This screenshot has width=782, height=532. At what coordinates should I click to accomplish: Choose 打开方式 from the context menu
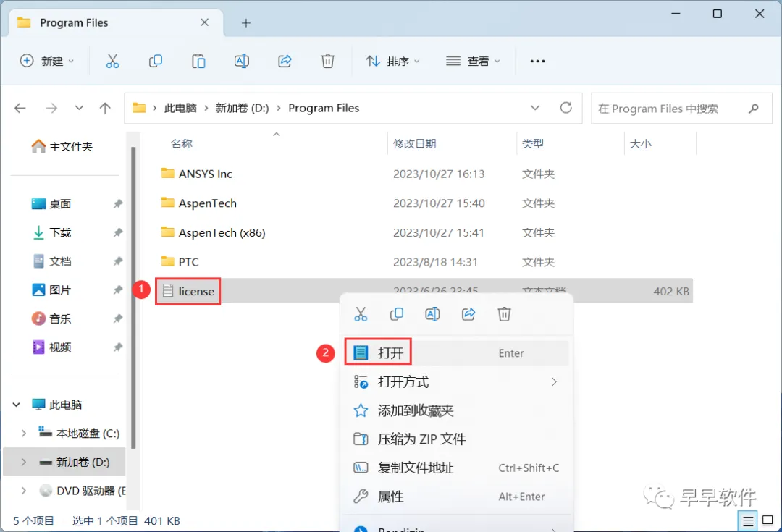tap(456, 382)
